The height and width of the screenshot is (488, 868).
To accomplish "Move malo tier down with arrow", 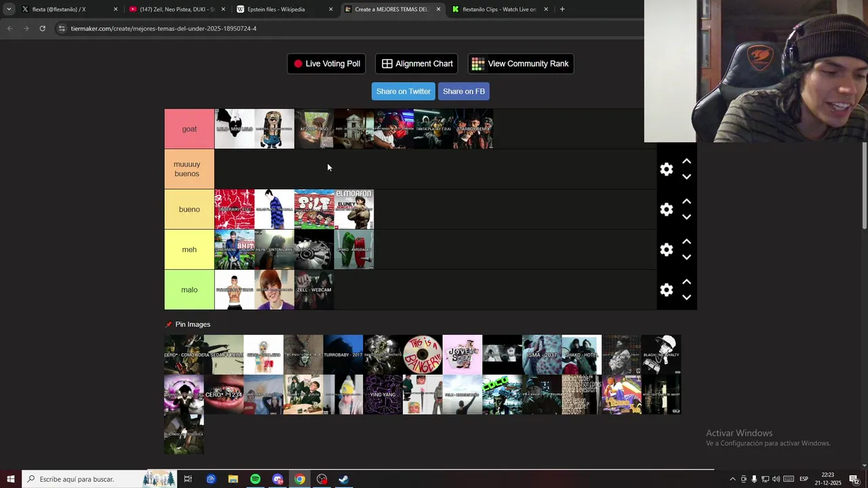I will [686, 298].
